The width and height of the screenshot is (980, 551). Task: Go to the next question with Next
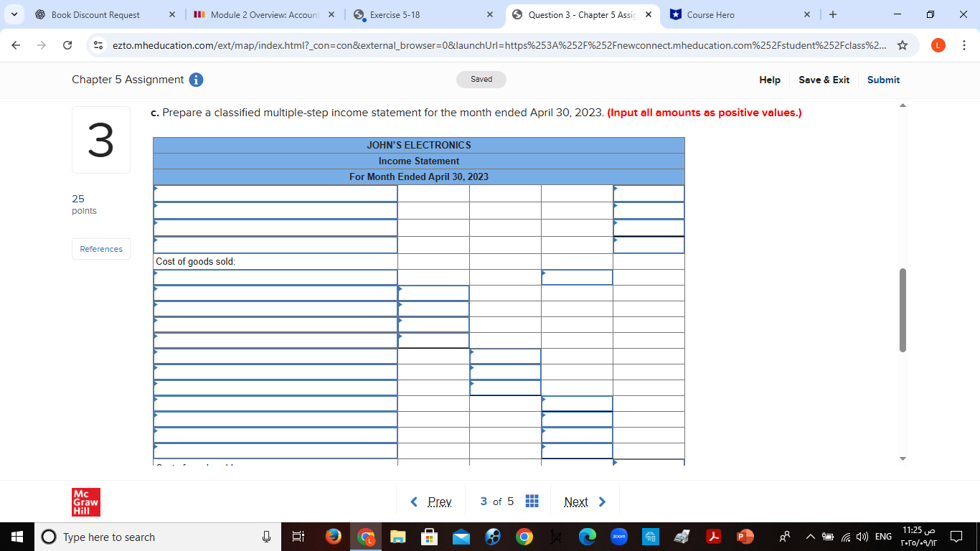tap(585, 501)
